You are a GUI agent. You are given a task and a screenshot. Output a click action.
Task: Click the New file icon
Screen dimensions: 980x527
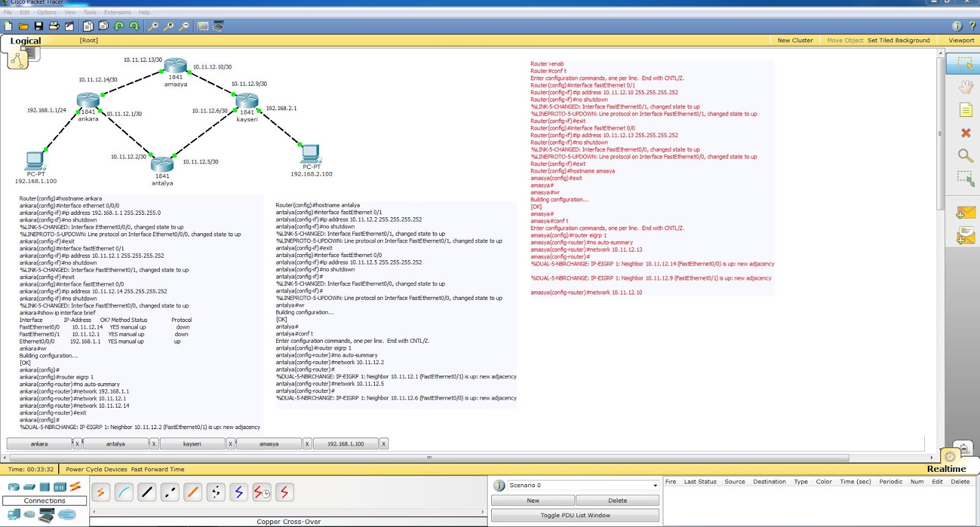point(8,26)
